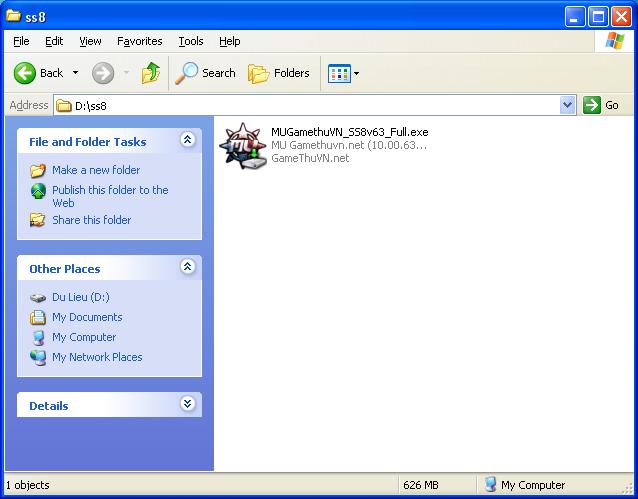The height and width of the screenshot is (499, 638).
Task: Expand the address bar dropdown
Action: pos(568,105)
